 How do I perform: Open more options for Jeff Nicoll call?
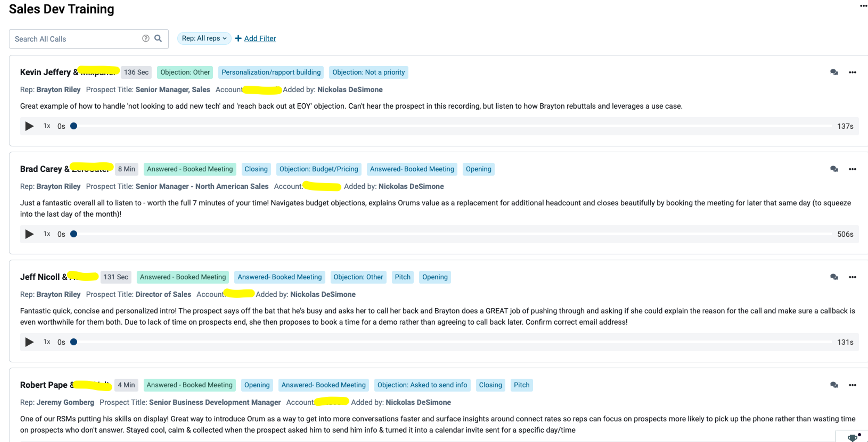852,277
